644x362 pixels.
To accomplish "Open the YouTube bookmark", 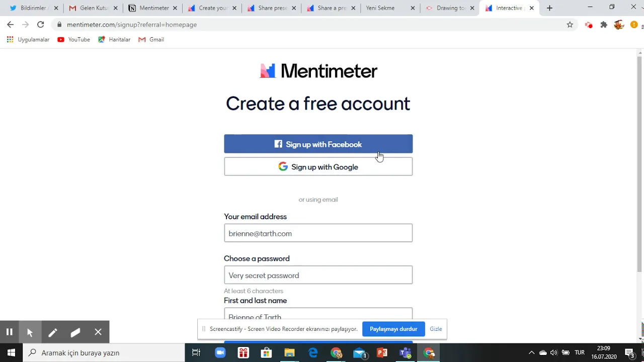I will [73, 40].
